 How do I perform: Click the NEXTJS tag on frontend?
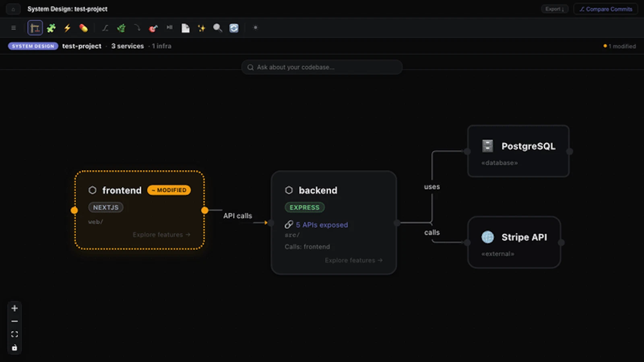tap(106, 207)
